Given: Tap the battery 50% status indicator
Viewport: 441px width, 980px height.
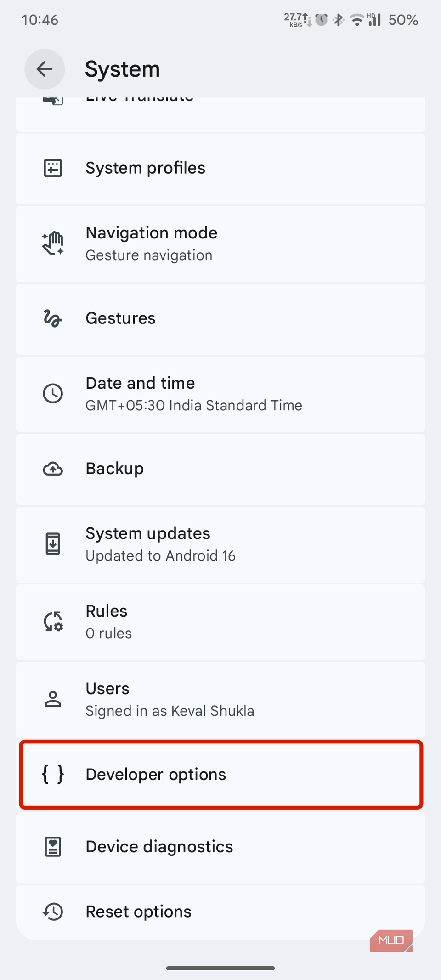Looking at the screenshot, I should coord(403,20).
